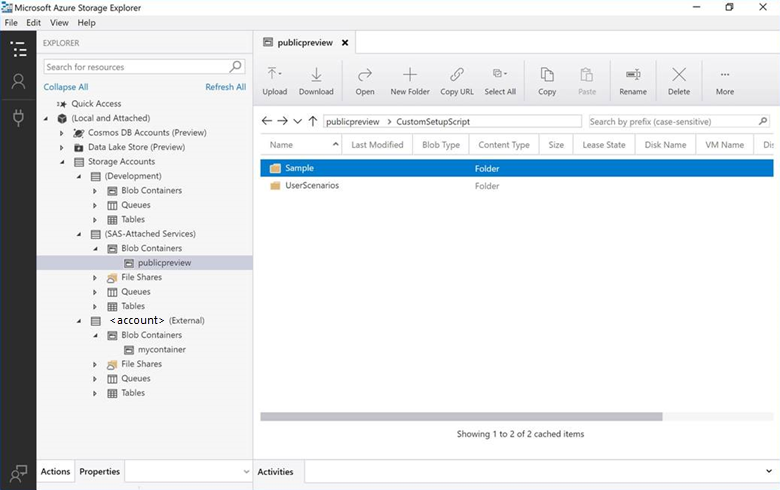Image resolution: width=780 pixels, height=490 pixels.
Task: Open the View menu
Action: 59,22
